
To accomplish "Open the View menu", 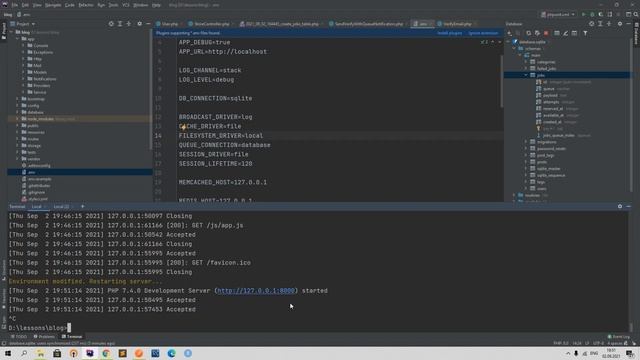I will coord(37,5).
